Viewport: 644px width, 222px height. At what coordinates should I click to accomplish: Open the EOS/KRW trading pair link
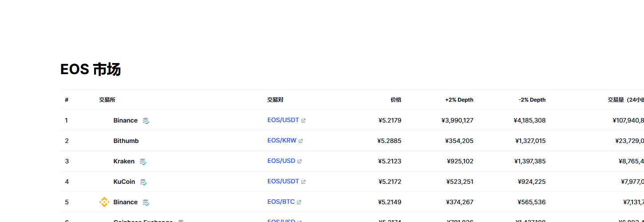pyautogui.click(x=282, y=141)
